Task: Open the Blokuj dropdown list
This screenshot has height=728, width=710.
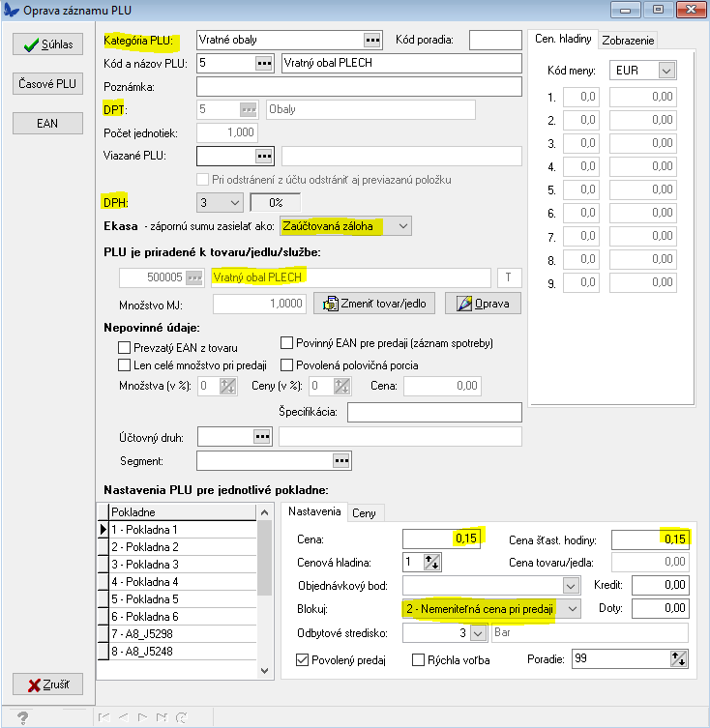Action: 573,609
